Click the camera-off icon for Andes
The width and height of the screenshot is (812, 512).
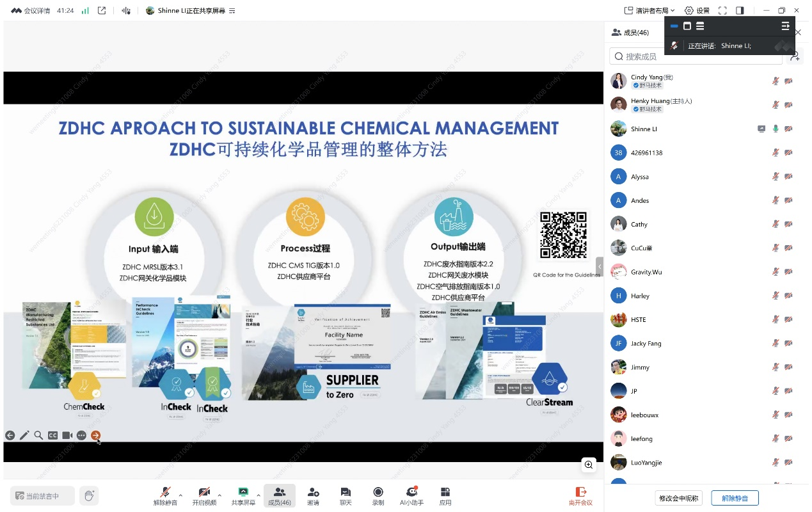(x=788, y=200)
